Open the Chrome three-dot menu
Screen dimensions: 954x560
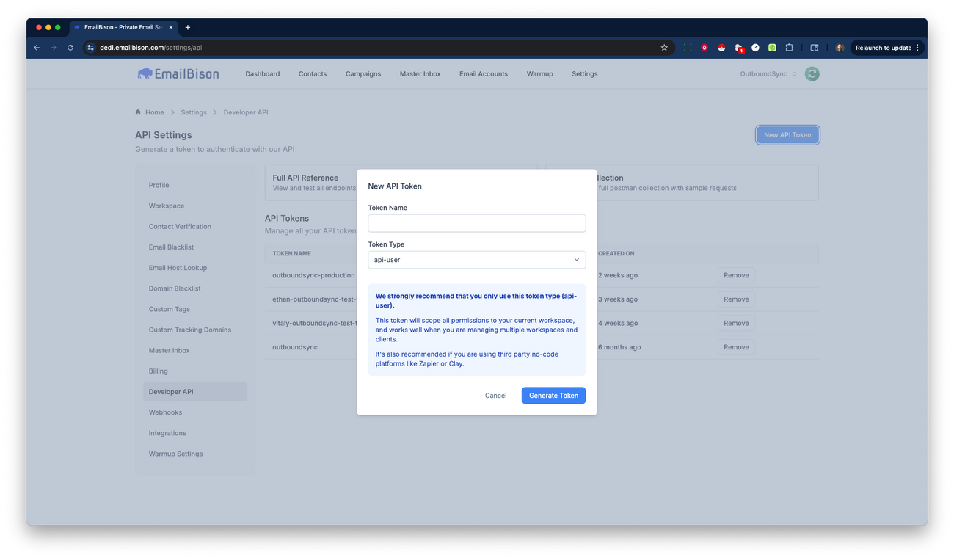917,47
